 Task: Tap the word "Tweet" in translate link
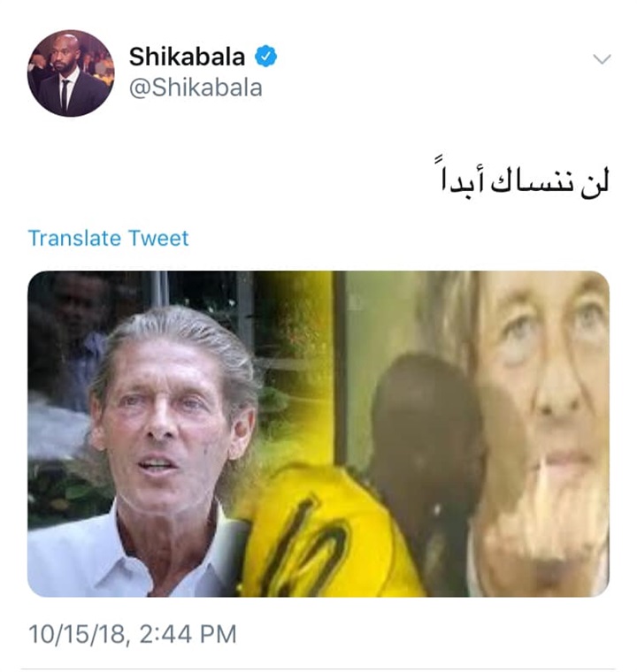[x=158, y=238]
